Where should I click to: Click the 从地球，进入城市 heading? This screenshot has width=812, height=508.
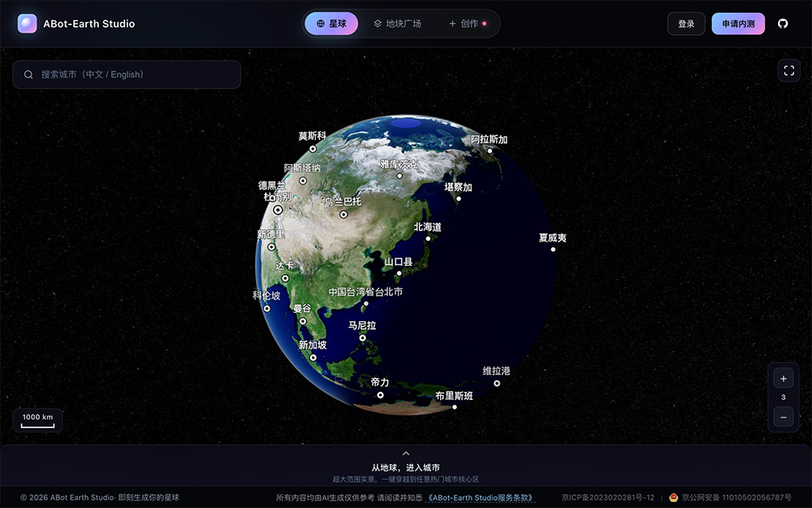pos(406,467)
